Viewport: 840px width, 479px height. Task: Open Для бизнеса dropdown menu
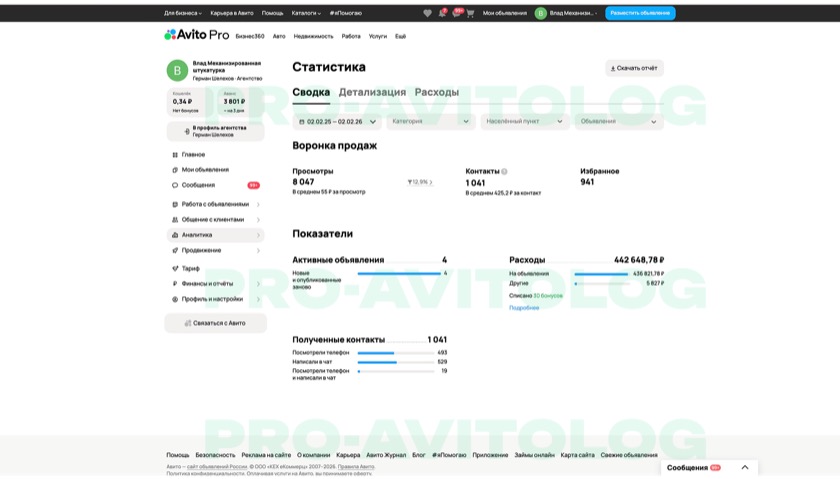[x=183, y=13]
